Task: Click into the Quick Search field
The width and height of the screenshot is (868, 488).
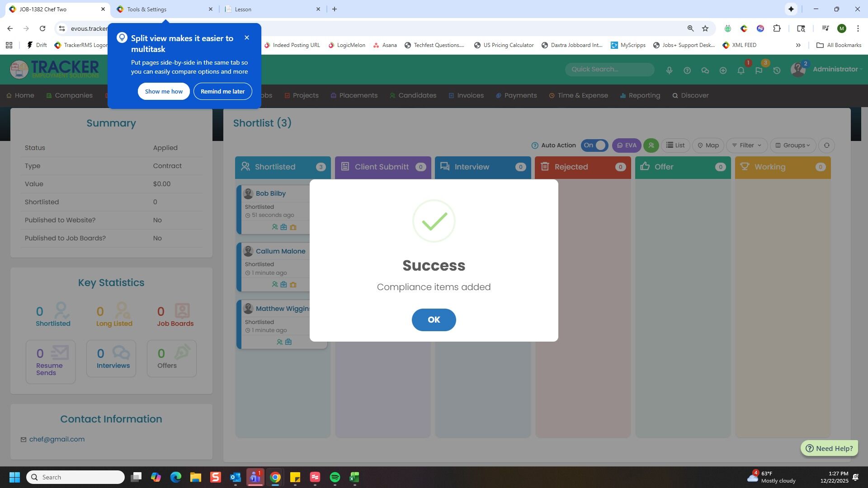Action: [x=609, y=70]
